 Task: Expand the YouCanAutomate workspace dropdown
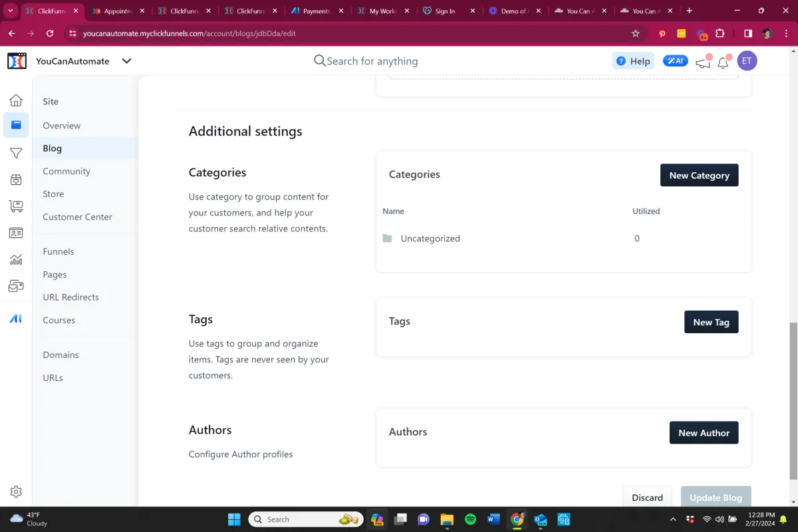tap(126, 61)
